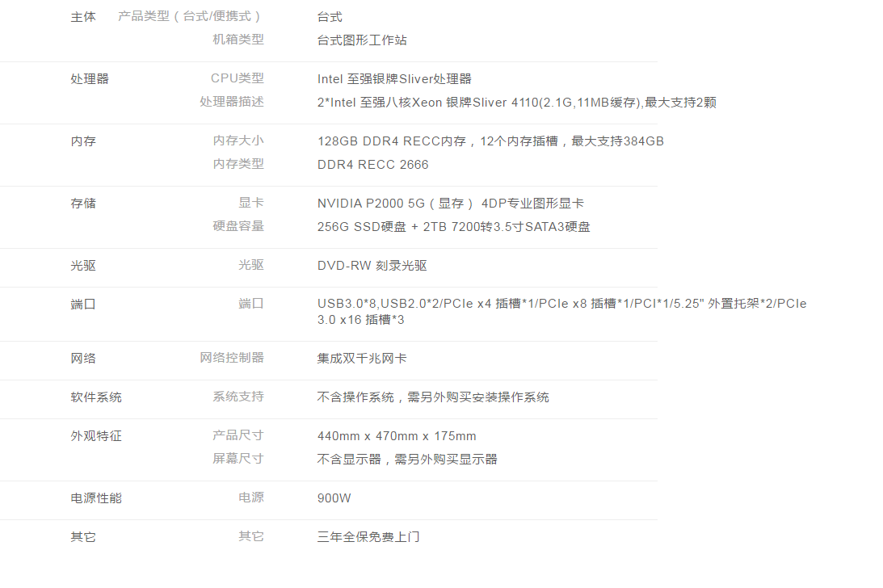Image resolution: width=883 pixels, height=588 pixels.
Task: Click the Intel 至强银牌Sliver处理器 text
Action: coord(394,79)
